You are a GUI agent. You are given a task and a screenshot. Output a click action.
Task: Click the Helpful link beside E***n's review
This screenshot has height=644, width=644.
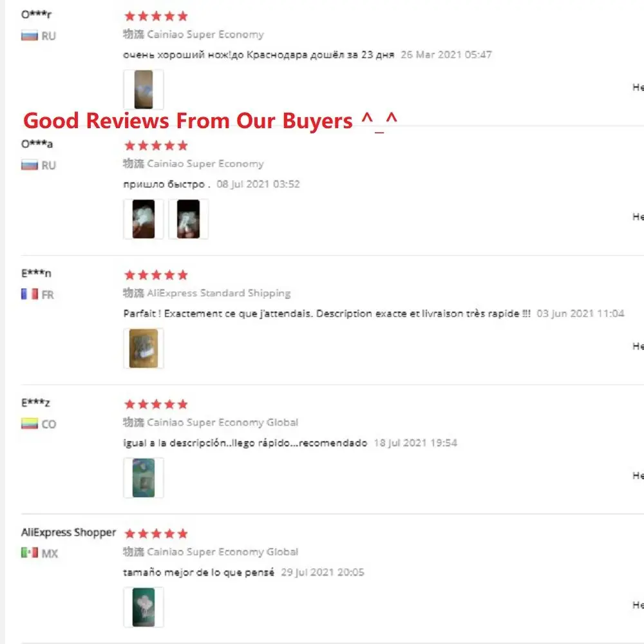tap(638, 346)
